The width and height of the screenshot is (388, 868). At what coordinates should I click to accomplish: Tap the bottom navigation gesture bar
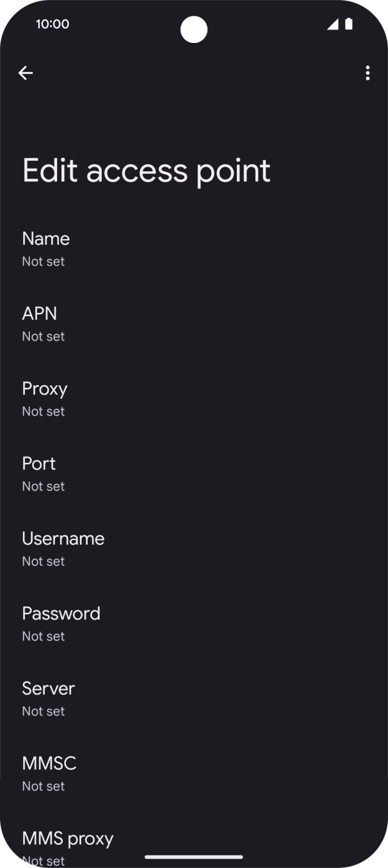point(194,857)
